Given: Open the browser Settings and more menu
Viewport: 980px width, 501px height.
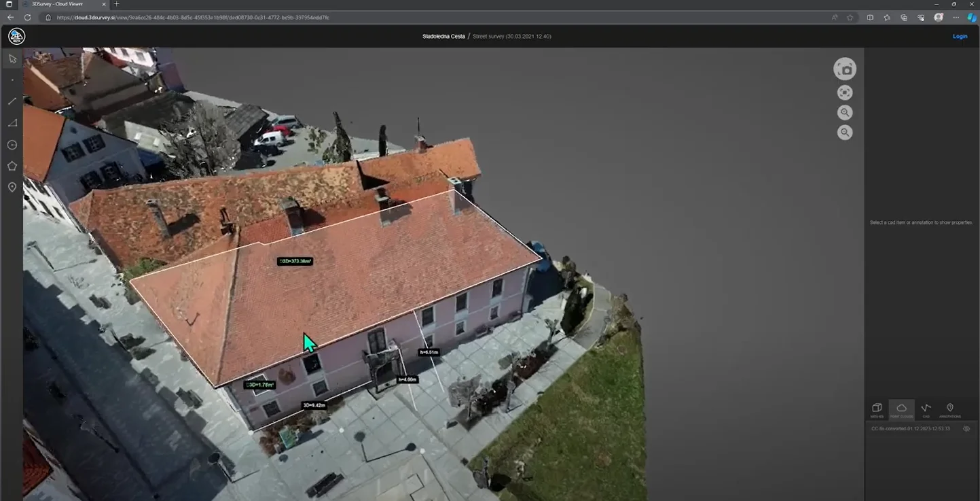Looking at the screenshot, I should [956, 17].
